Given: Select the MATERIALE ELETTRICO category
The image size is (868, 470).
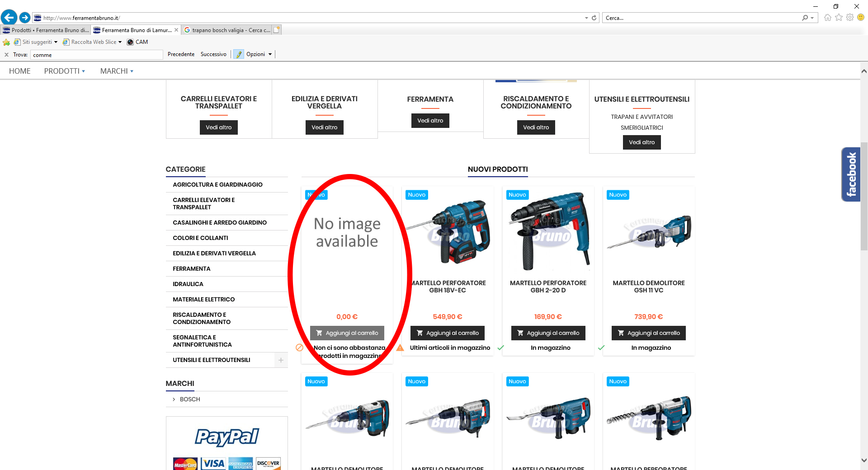Looking at the screenshot, I should pos(204,300).
